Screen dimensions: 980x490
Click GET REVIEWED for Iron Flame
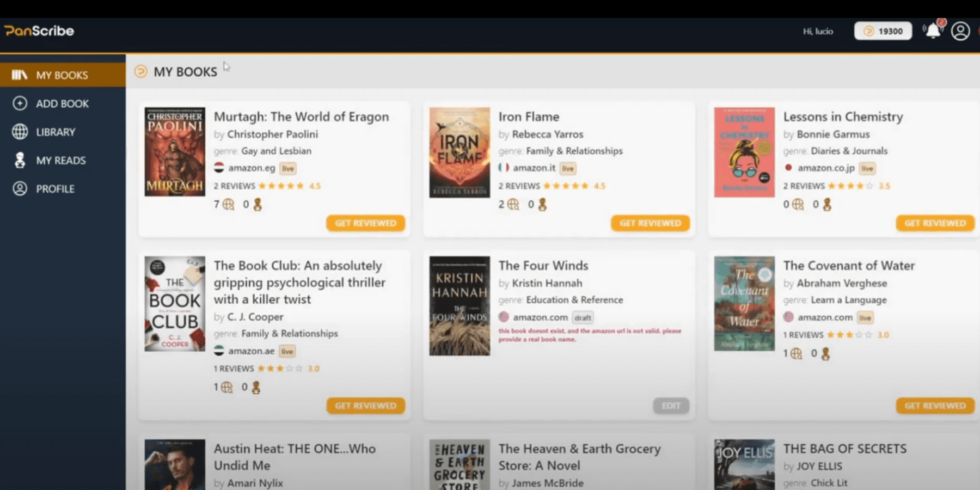pyautogui.click(x=650, y=223)
